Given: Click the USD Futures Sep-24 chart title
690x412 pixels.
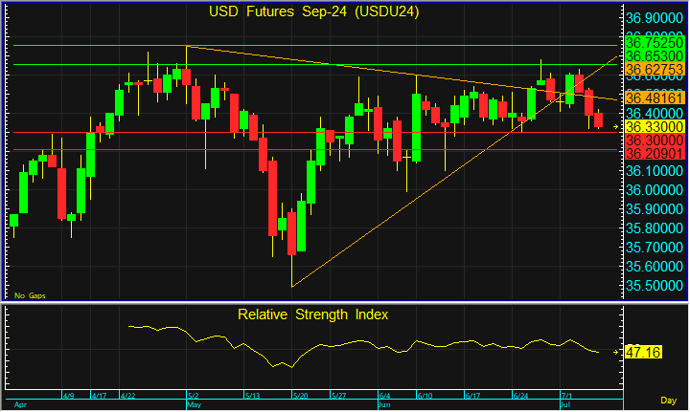Looking at the screenshot, I should click(x=312, y=13).
